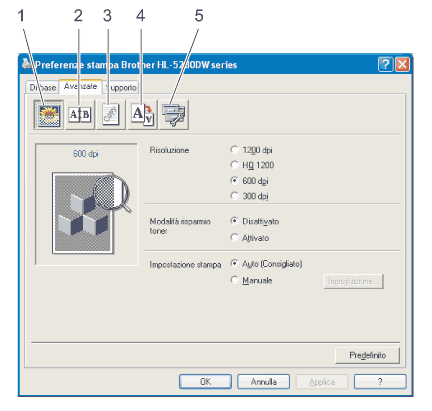Switch to the Di base tab
432x411 pixels.
(x=42, y=87)
